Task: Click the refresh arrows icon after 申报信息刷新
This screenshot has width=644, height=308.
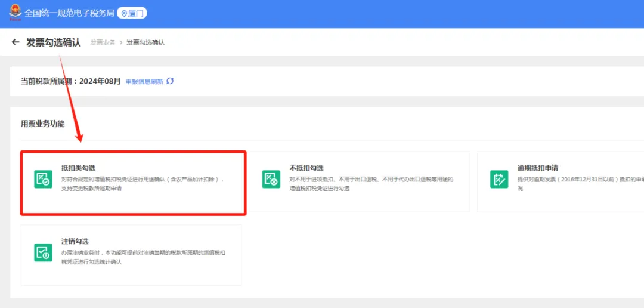Action: coord(170,81)
